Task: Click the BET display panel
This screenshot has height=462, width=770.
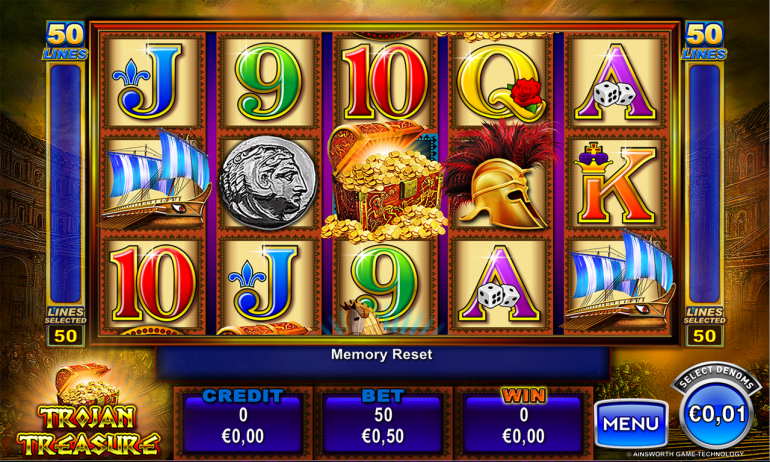Action: tap(383, 421)
